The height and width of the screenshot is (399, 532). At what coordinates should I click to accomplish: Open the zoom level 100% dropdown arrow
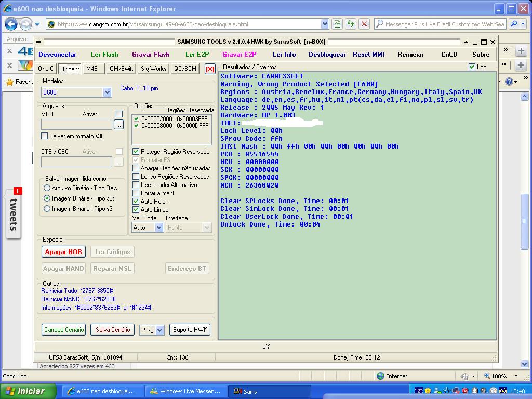pyautogui.click(x=516, y=376)
